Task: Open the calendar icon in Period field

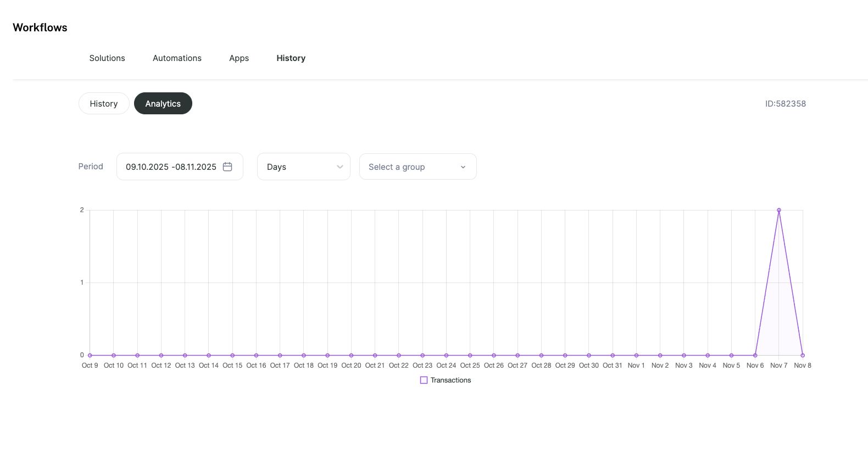Action: pos(227,167)
